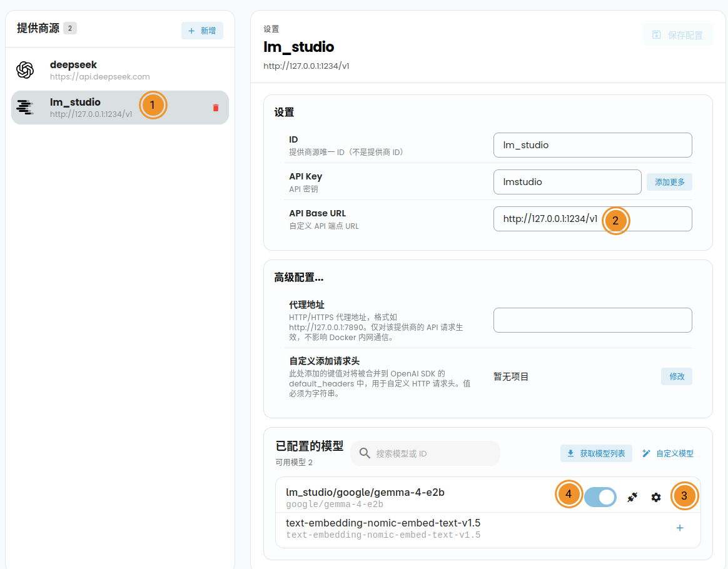Screen dimensions: 728x569
Task: Click the lm_studio provider logo icon
Action: pos(25,107)
